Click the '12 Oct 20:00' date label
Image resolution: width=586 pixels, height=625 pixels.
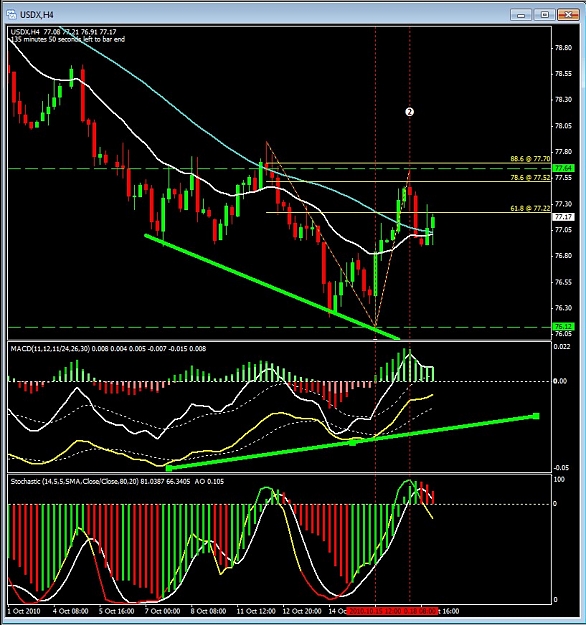click(302, 611)
